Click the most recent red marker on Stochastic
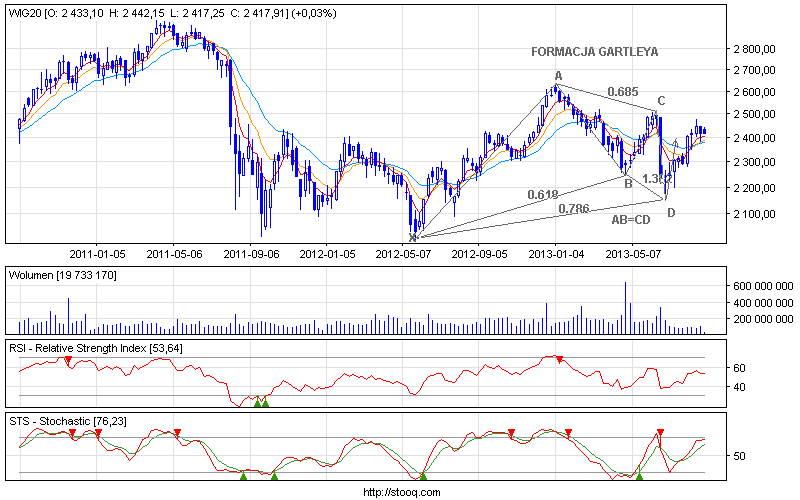 pyautogui.click(x=660, y=433)
